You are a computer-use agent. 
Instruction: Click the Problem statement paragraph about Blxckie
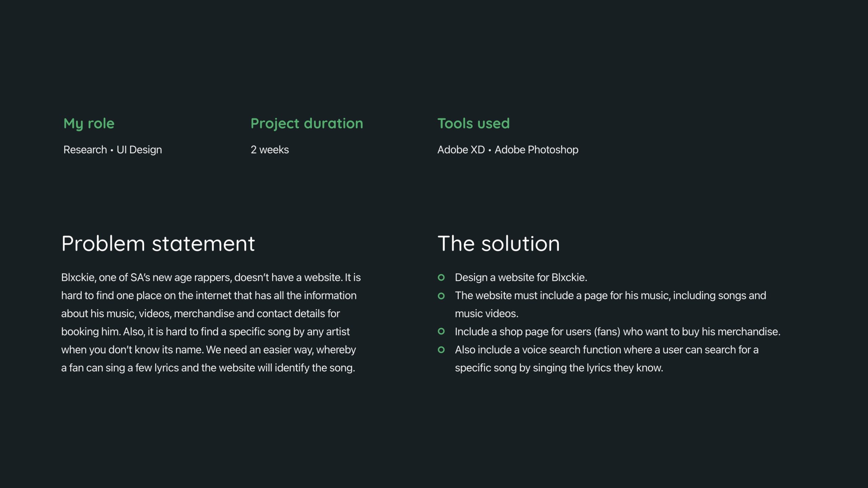click(211, 323)
